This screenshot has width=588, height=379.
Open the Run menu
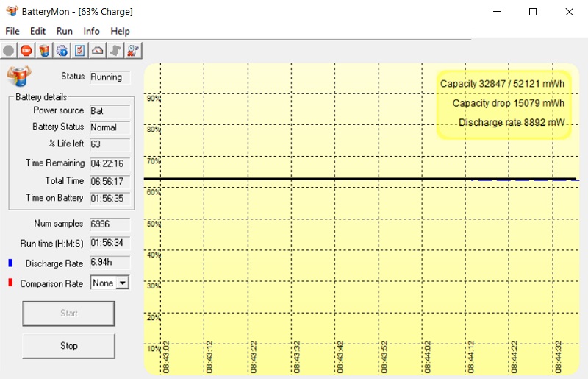[65, 31]
